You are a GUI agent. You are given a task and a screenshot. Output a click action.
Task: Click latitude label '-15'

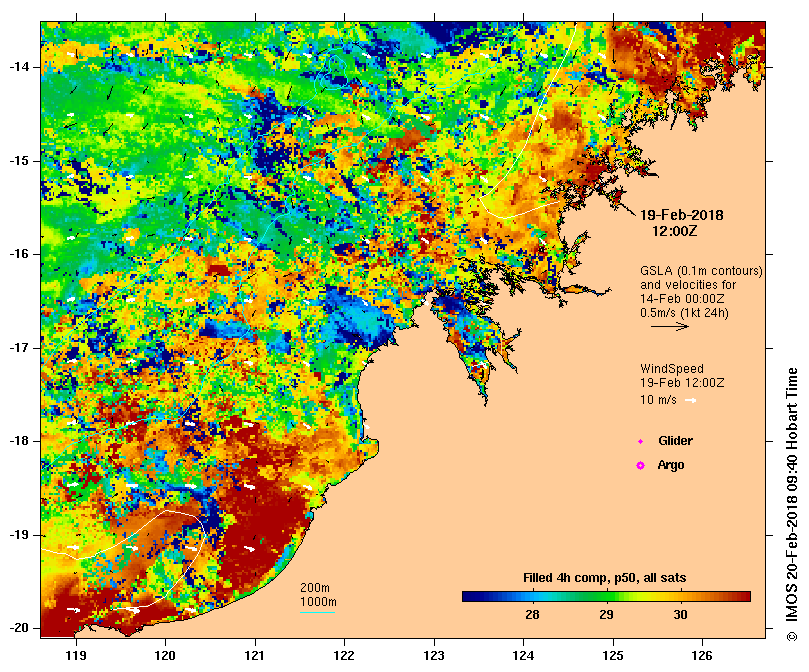coord(19,161)
